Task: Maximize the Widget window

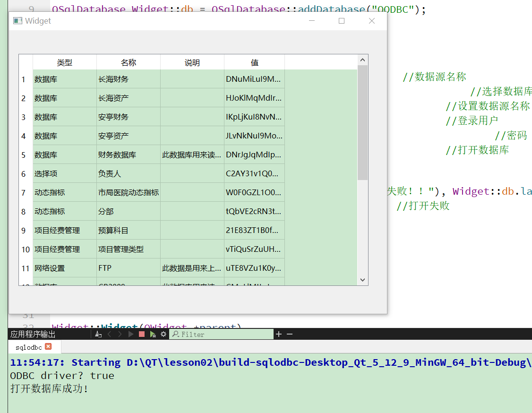Action: coord(342,21)
